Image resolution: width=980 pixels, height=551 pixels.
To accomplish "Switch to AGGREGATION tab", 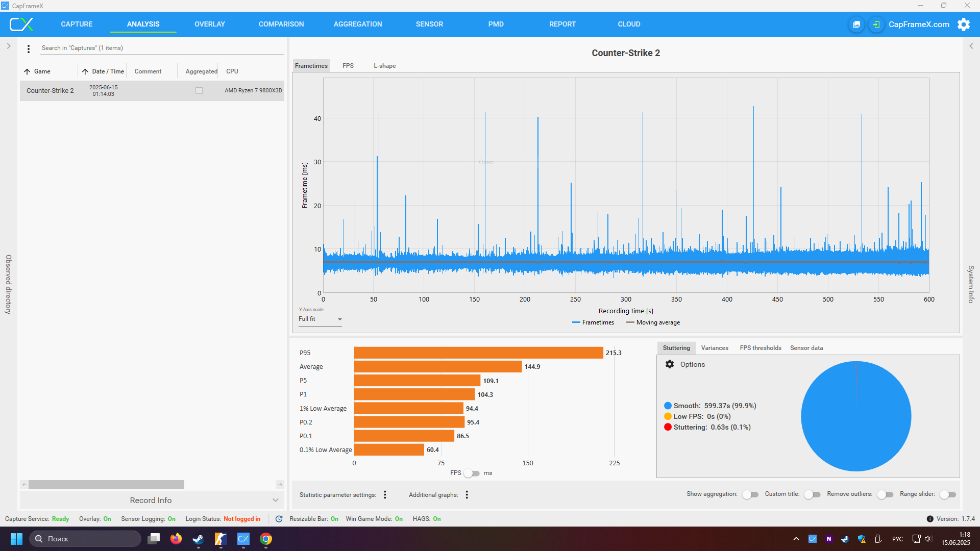I will click(358, 24).
